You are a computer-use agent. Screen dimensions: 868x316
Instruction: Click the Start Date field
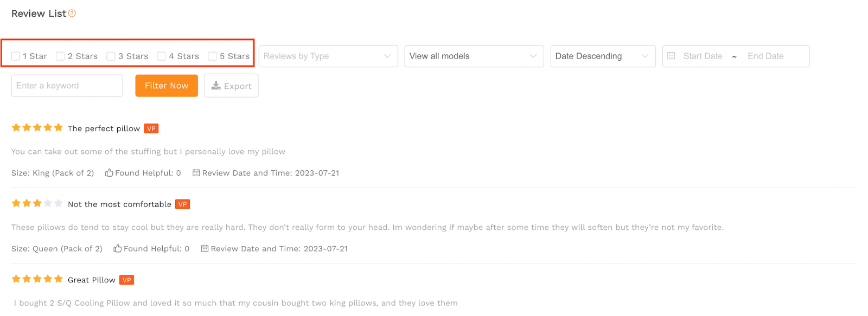[x=703, y=56]
